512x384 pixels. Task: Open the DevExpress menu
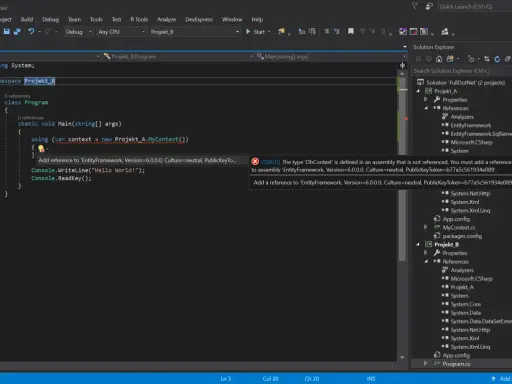coord(199,19)
